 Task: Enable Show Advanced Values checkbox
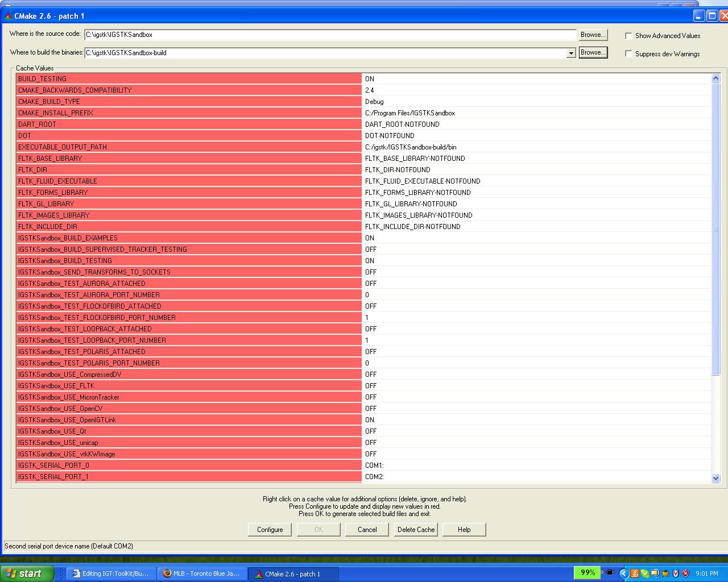[628, 36]
